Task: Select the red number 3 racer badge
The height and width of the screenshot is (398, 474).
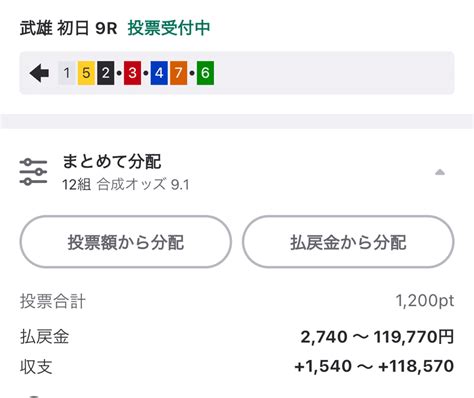Action: tap(132, 73)
